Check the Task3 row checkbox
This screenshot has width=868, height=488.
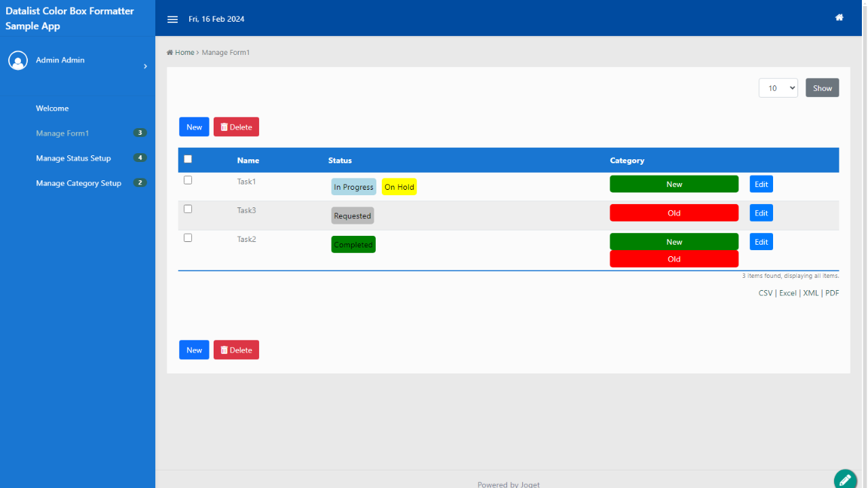[188, 209]
